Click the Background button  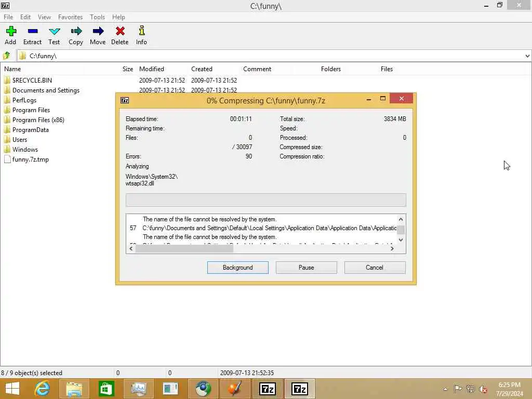tap(237, 268)
